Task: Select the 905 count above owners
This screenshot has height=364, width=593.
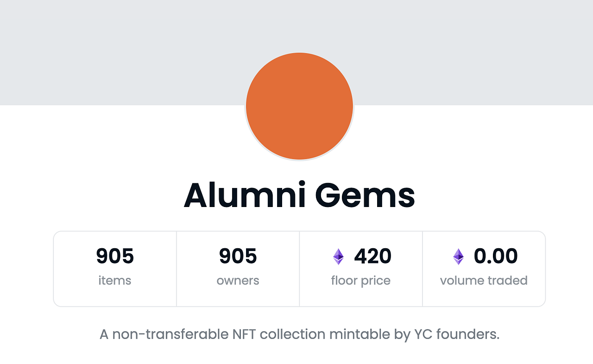Action: pyautogui.click(x=238, y=256)
